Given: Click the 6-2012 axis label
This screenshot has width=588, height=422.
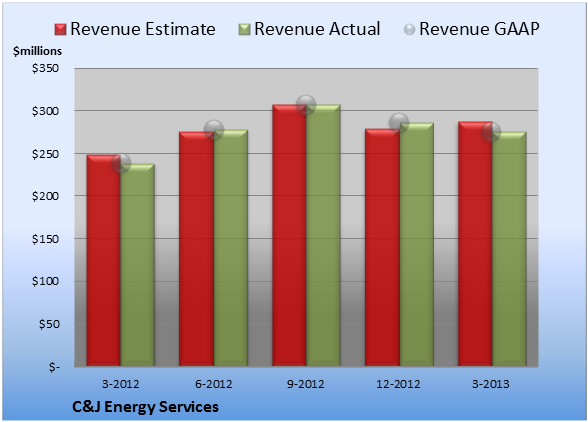Looking at the screenshot, I should coord(213,384).
